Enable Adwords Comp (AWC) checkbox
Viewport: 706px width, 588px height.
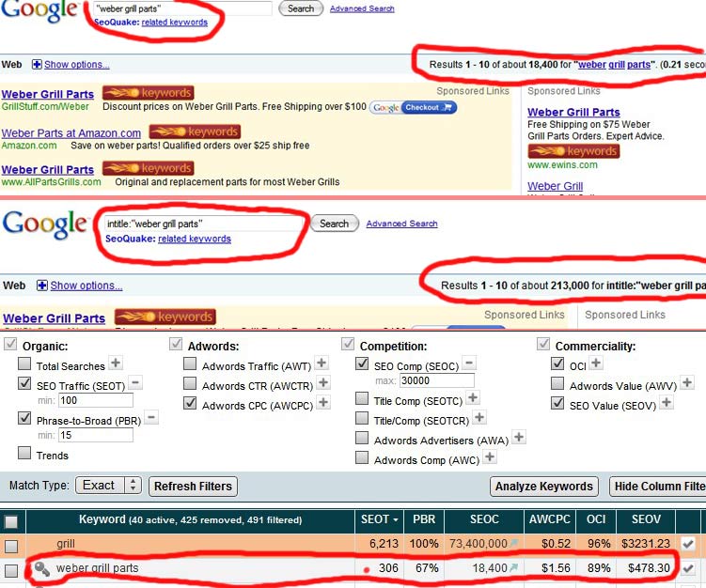pos(362,457)
